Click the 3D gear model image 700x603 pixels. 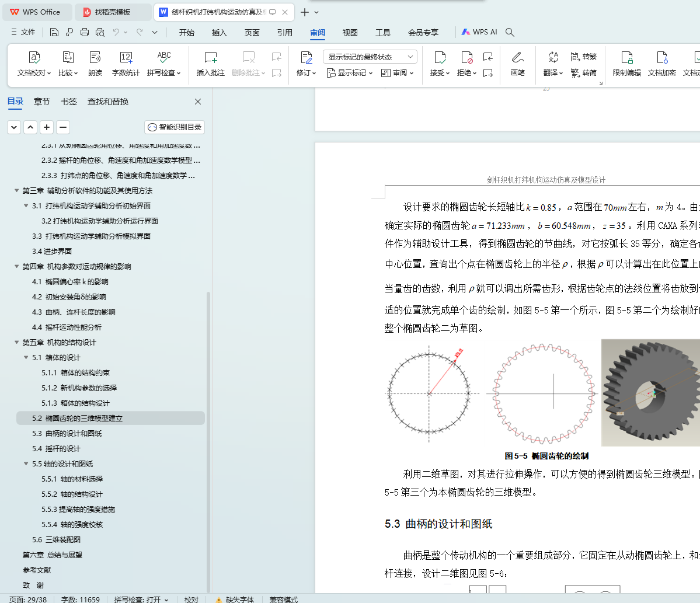pos(650,393)
